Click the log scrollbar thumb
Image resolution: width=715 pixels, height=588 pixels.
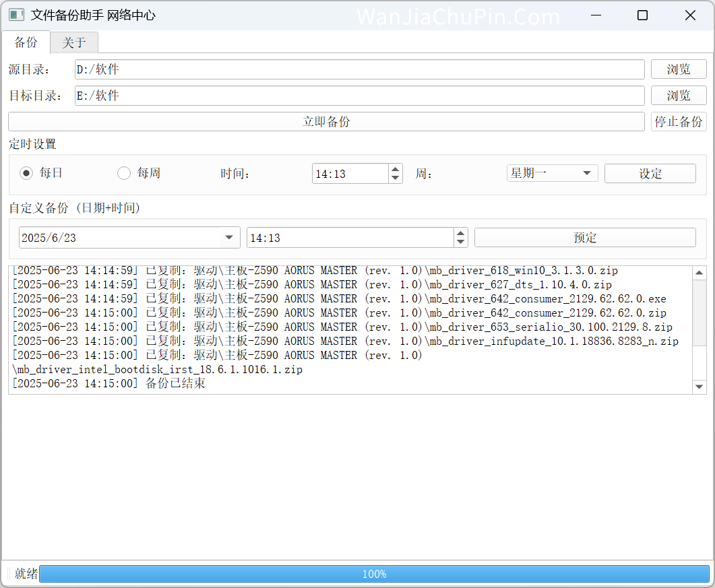pos(699,313)
